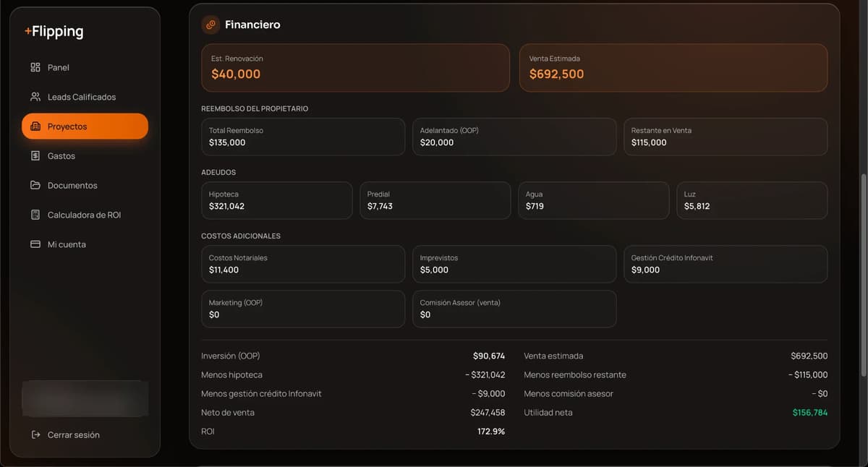This screenshot has width=868, height=467.
Task: Click the Calculadora de ROI calculator icon
Action: [x=35, y=215]
